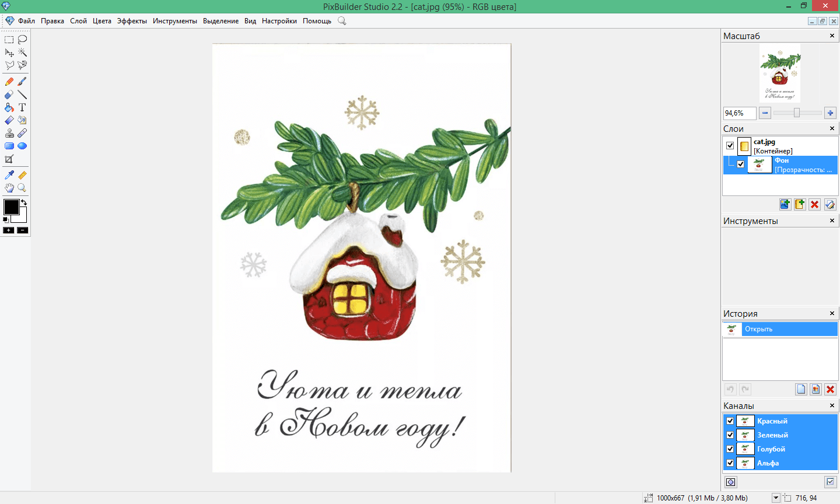This screenshot has height=504, width=840.
Task: Select the Magic Wand tool
Action: coord(22,52)
